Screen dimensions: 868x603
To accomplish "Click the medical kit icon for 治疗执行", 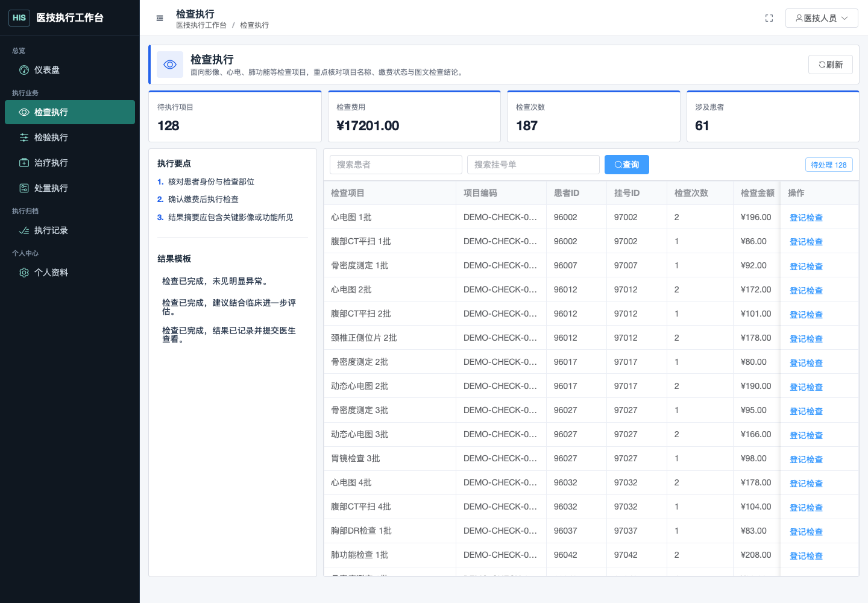I will pyautogui.click(x=24, y=163).
